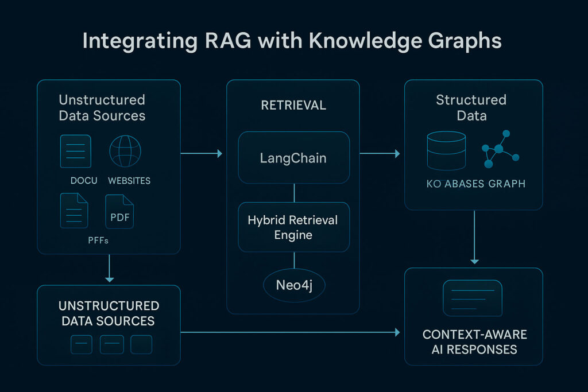Click the LangChain box
The width and height of the screenshot is (588, 392).
pos(293,158)
